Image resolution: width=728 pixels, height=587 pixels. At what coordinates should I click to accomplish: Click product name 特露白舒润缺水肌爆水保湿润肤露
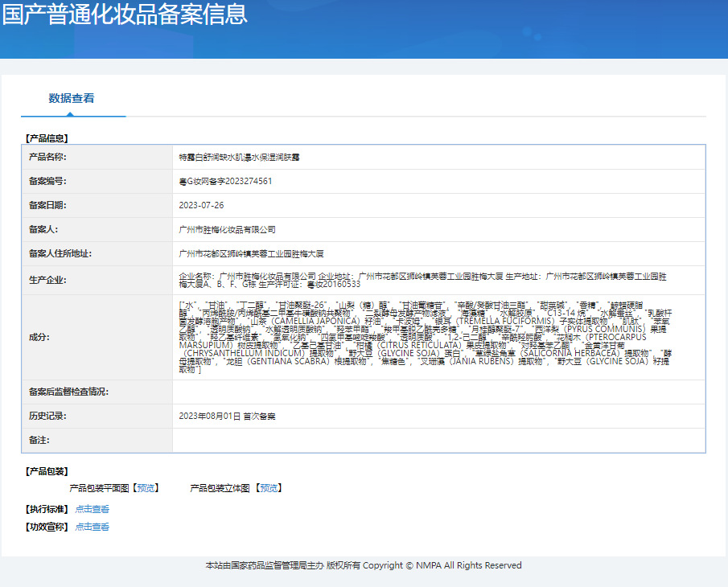coord(239,158)
